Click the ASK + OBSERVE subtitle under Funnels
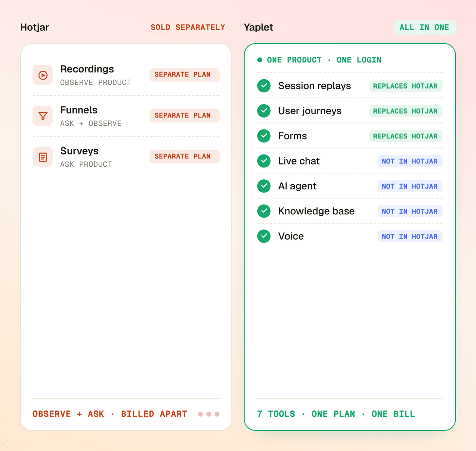 pos(91,124)
